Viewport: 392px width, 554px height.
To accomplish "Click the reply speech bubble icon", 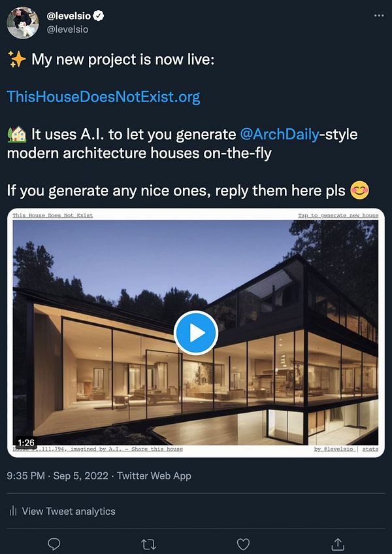I will pos(54,544).
